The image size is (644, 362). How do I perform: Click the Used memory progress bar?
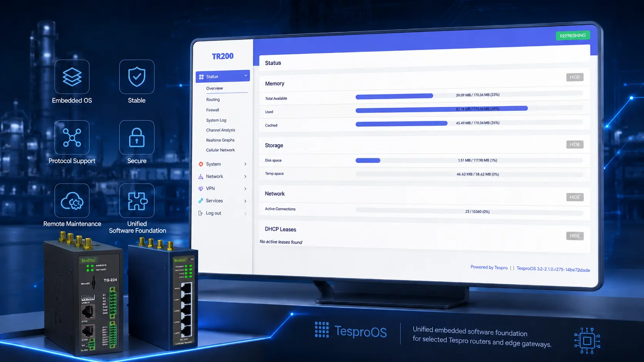click(x=469, y=109)
